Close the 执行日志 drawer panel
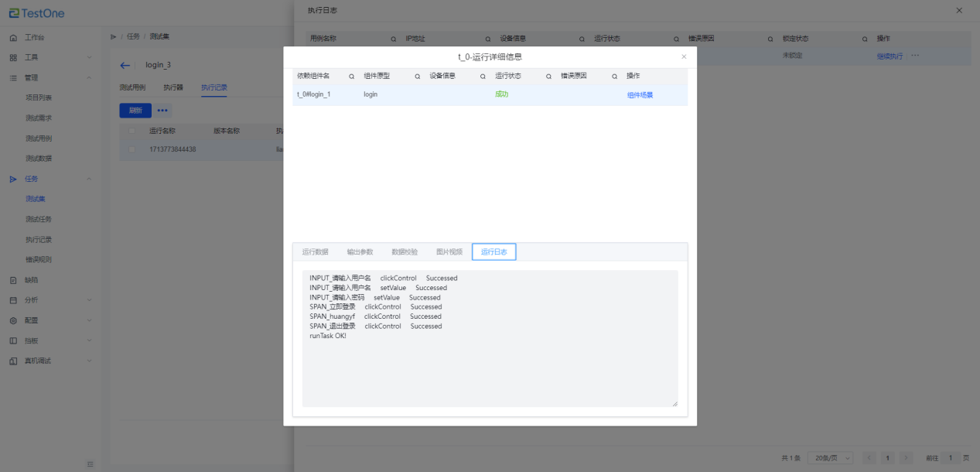The width and height of the screenshot is (980, 472). (959, 10)
